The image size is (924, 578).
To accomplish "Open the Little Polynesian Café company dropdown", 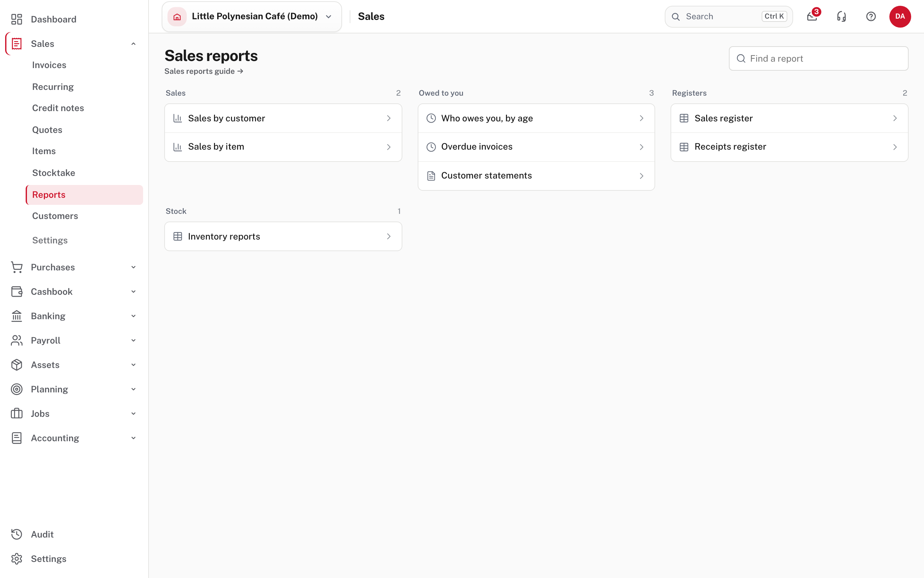I will 252,16.
